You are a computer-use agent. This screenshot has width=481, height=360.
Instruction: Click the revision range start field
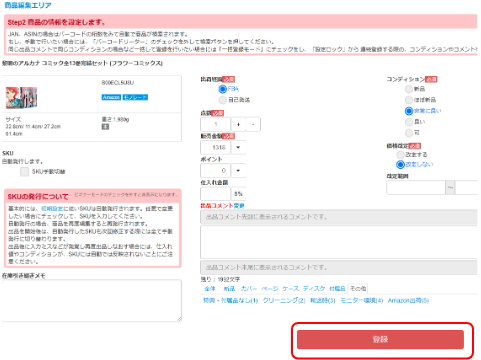pyautogui.click(x=416, y=188)
